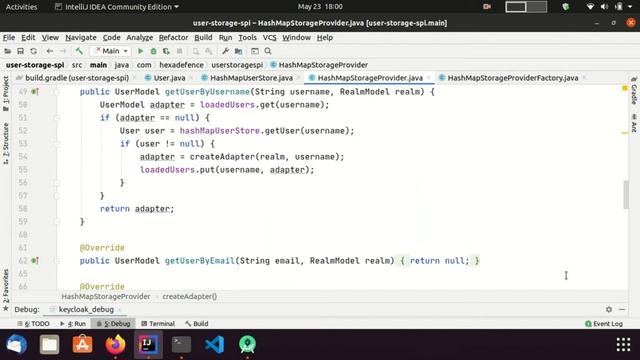The width and height of the screenshot is (640, 360).
Task: Select the keycloak_debug session tab
Action: pyautogui.click(x=86, y=309)
